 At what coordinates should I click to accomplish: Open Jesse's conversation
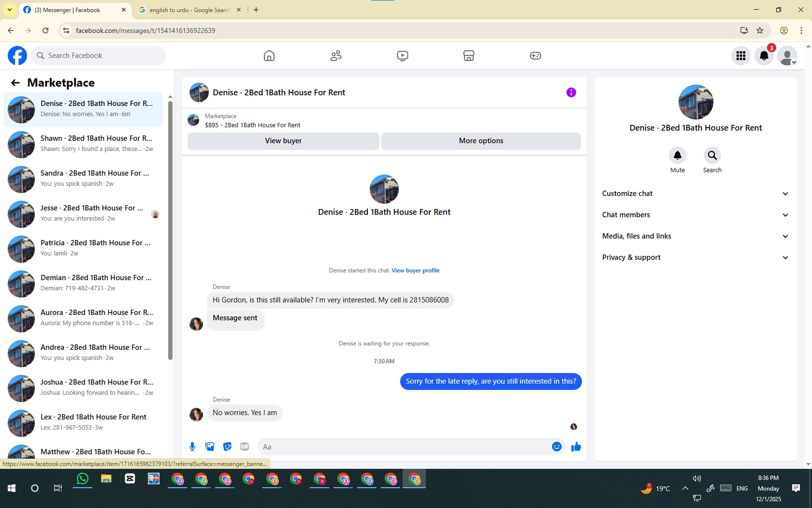[83, 213]
